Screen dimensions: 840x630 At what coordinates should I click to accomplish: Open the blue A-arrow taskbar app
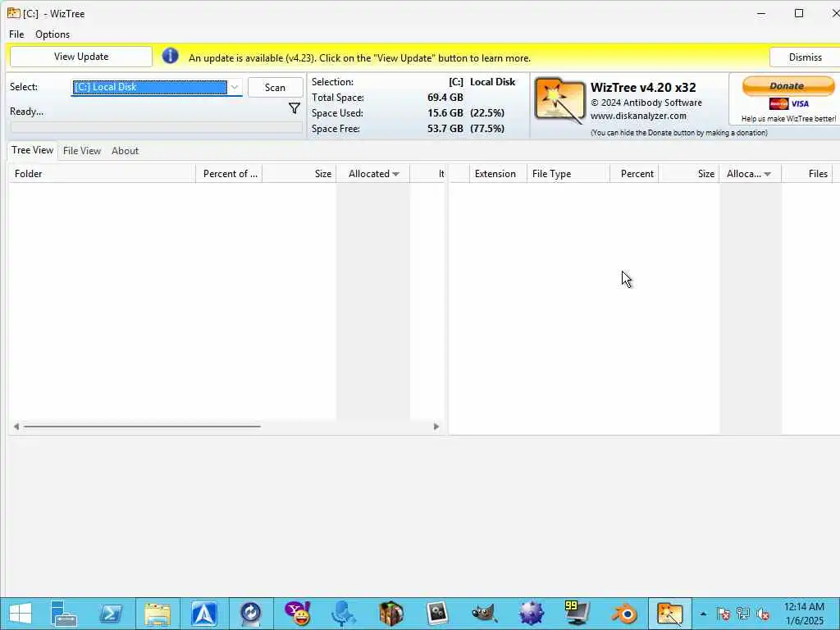pos(204,614)
